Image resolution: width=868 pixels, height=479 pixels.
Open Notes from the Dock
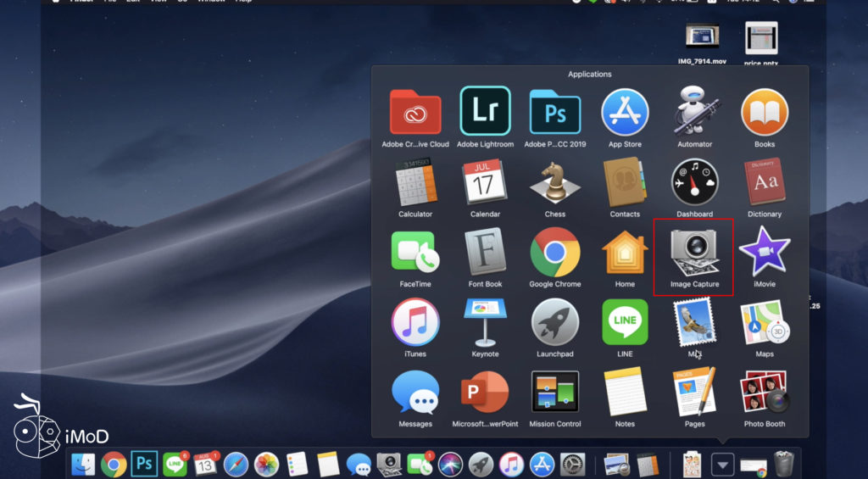(x=328, y=464)
